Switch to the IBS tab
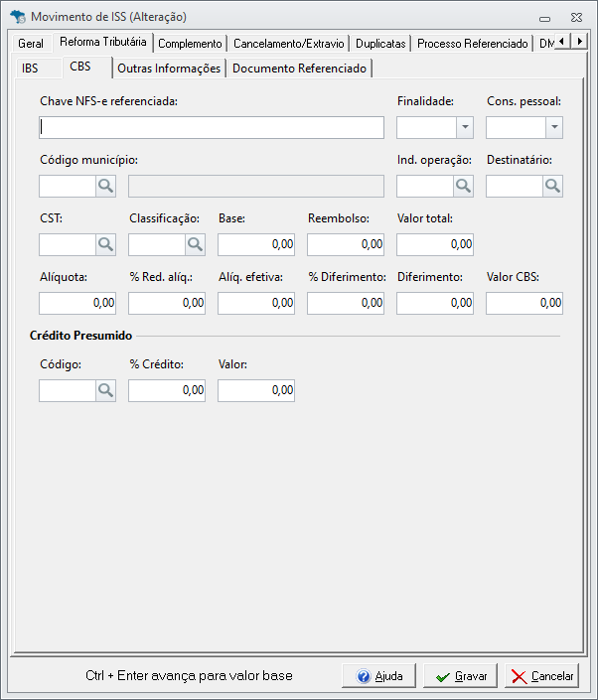The height and width of the screenshot is (700, 598). coord(30,69)
